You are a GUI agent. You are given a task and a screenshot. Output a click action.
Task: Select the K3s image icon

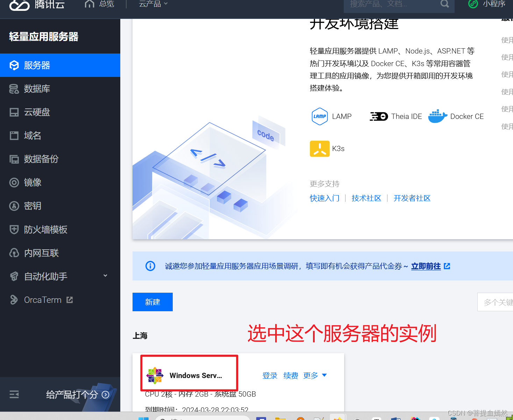[x=320, y=149]
